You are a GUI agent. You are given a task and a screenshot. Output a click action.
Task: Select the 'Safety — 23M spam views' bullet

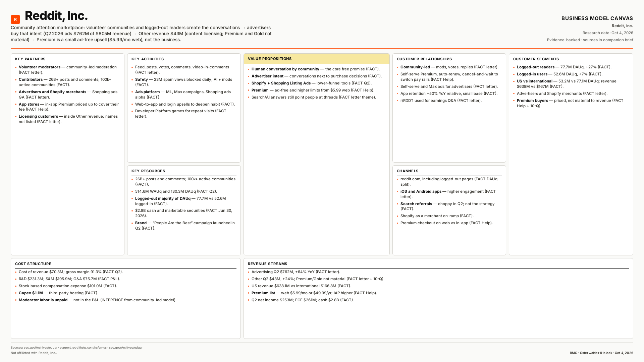pyautogui.click(x=184, y=82)
